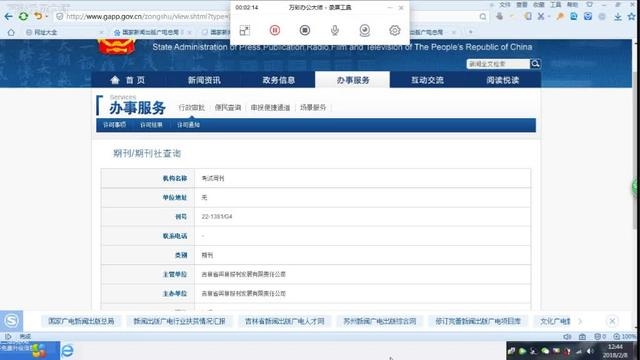Select the 办事服务 navigation tab
Image resolution: width=640 pixels, height=360 pixels.
coord(353,80)
